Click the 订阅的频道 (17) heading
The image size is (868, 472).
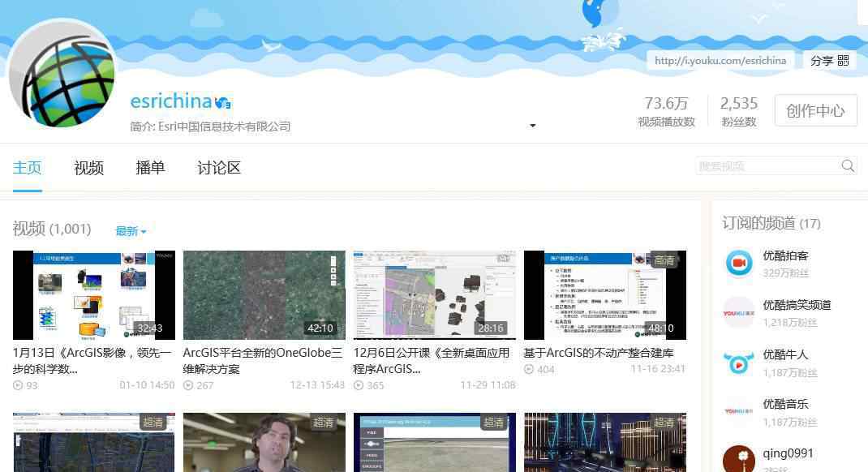click(771, 224)
